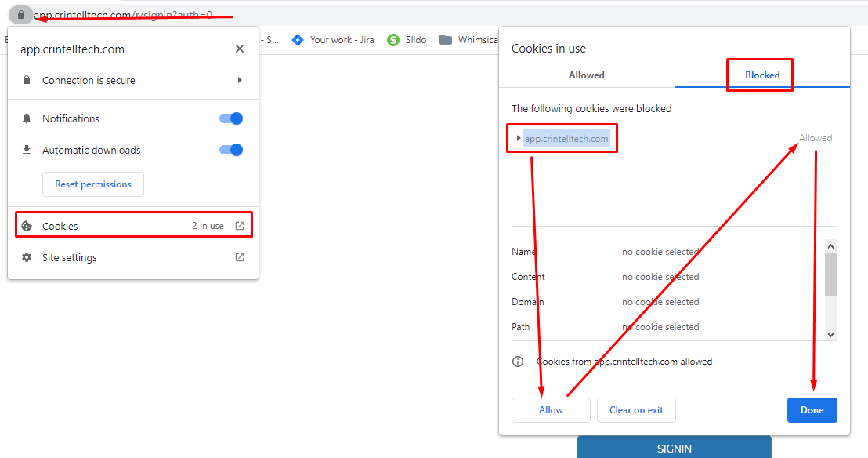Click the padlock site info icon in address bar
This screenshot has width=868, height=458.
click(x=21, y=15)
